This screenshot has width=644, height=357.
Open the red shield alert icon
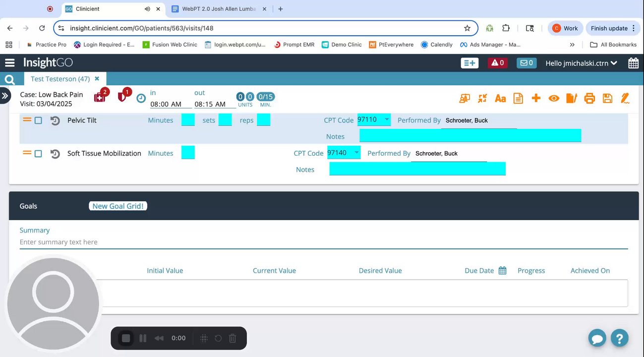coord(123,96)
